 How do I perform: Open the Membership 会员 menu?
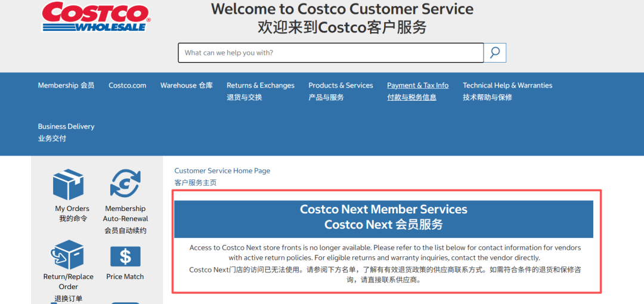tap(66, 85)
